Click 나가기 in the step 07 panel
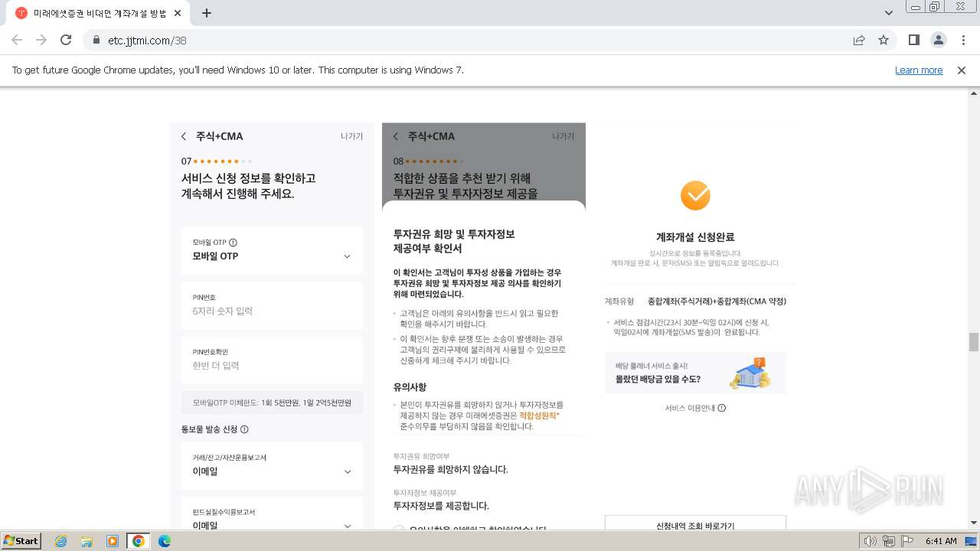980x551 pixels. coord(351,136)
